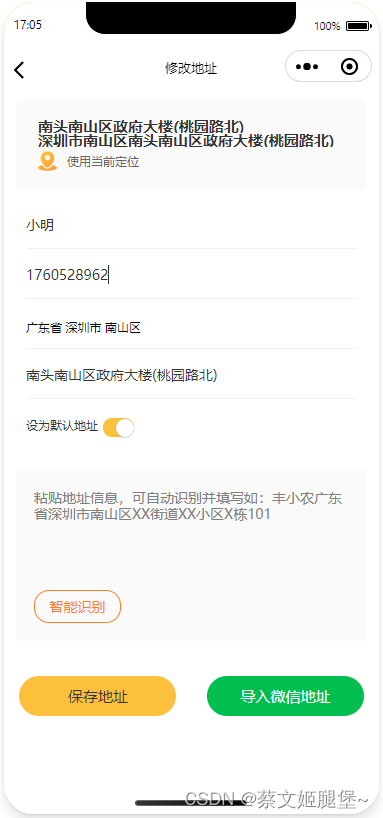Tap the back arrow icon

[x=19, y=69]
